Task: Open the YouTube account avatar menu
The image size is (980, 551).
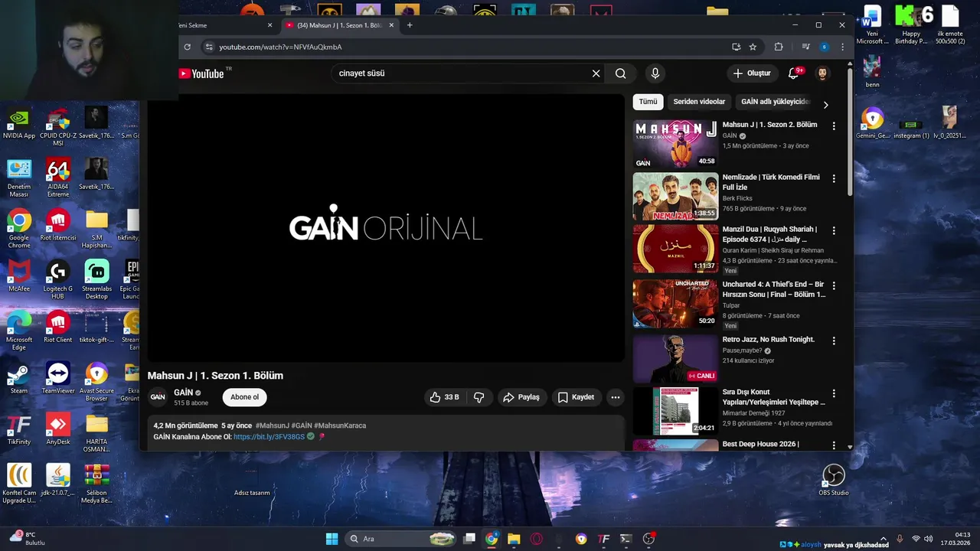Action: [822, 73]
